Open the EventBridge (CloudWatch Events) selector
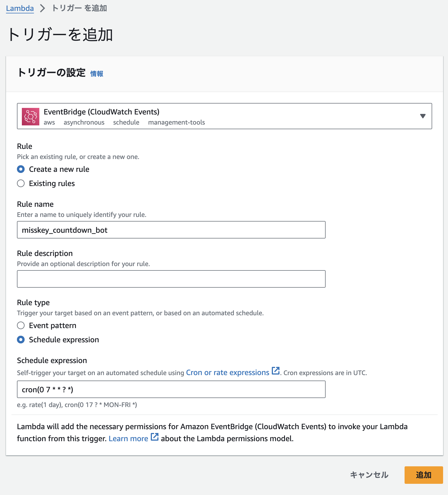Screen dimensions: 448x495 (x=224, y=116)
